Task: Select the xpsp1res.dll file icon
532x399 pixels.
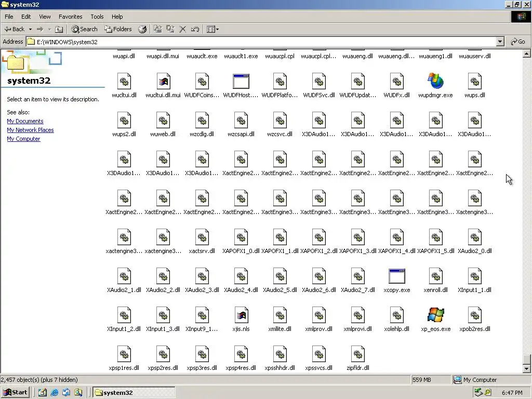Action: click(124, 354)
